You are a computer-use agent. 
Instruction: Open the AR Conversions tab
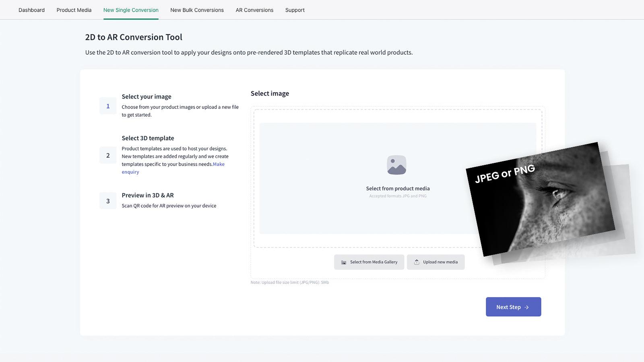click(254, 10)
